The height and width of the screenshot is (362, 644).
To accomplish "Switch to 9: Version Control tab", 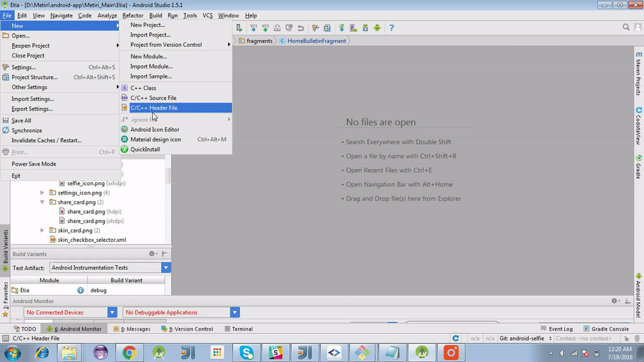I will click(x=187, y=328).
